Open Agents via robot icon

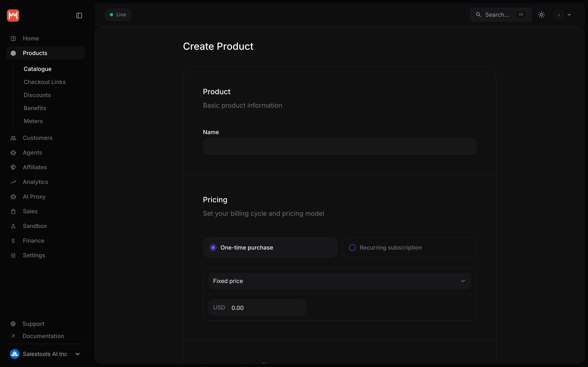(13, 153)
